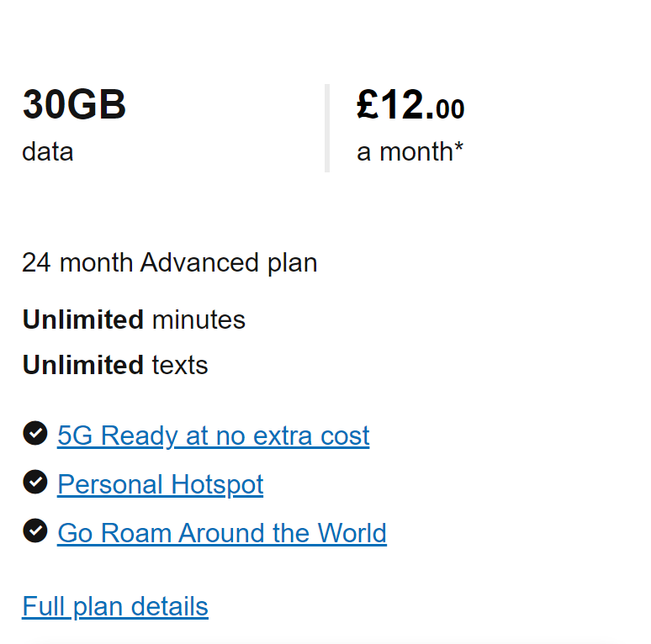The width and height of the screenshot is (651, 644).
Task: Click the 30GB data heading
Action: pyautogui.click(x=74, y=104)
